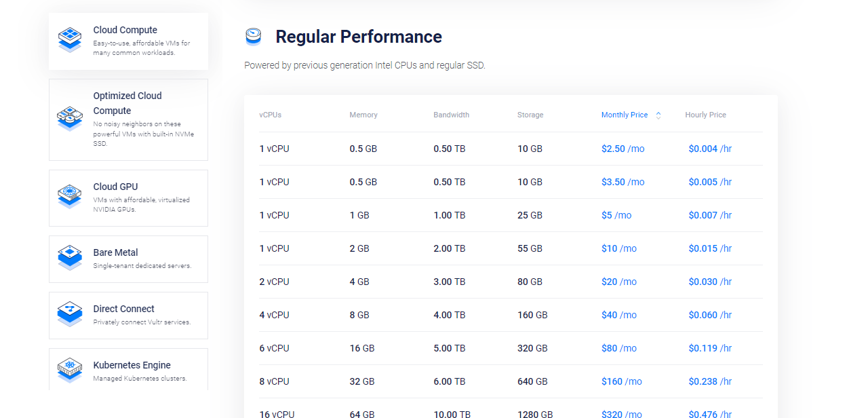The width and height of the screenshot is (868, 418).
Task: Click the 5.00 TB bandwidth cell
Action: 450,348
